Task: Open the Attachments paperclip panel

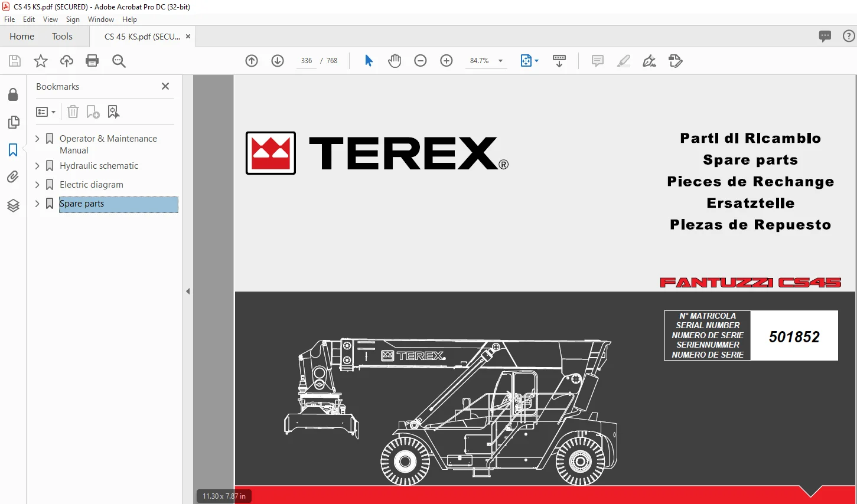Action: tap(13, 177)
